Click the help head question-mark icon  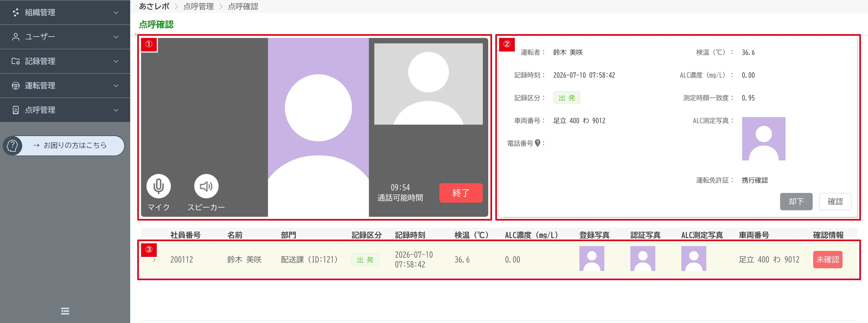coord(12,146)
